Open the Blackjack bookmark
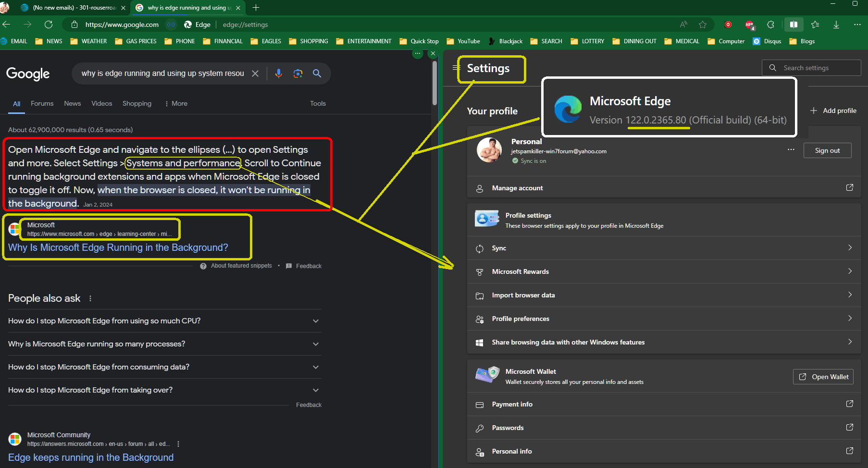Screen dimensions: 868x468 506,41
